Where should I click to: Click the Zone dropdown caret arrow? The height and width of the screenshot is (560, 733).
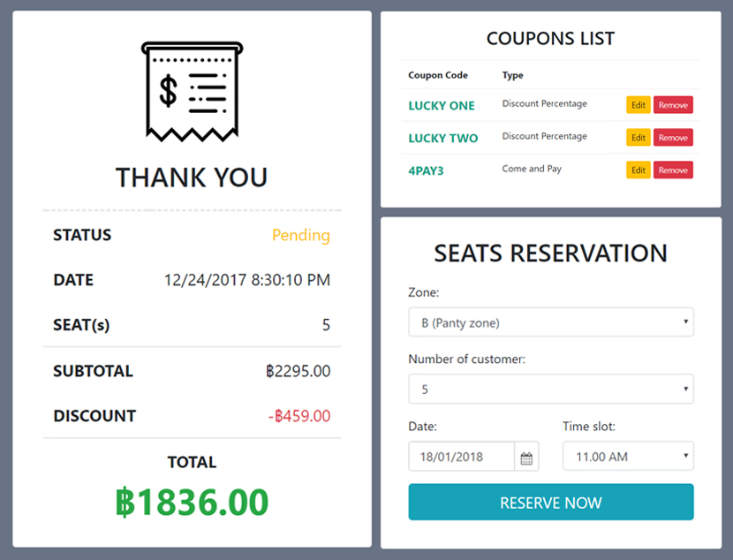pyautogui.click(x=687, y=322)
